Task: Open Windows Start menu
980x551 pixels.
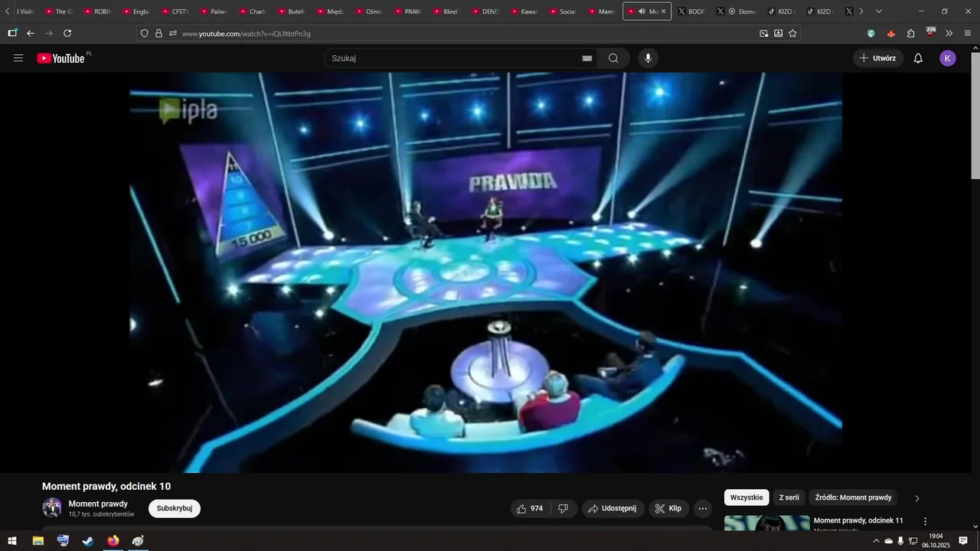Action: pos(12,541)
